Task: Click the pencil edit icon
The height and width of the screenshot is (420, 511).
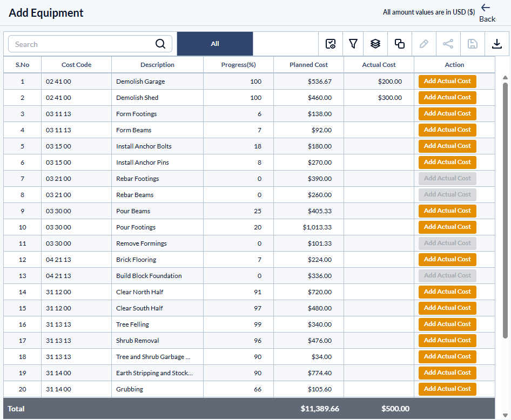Action: point(424,44)
